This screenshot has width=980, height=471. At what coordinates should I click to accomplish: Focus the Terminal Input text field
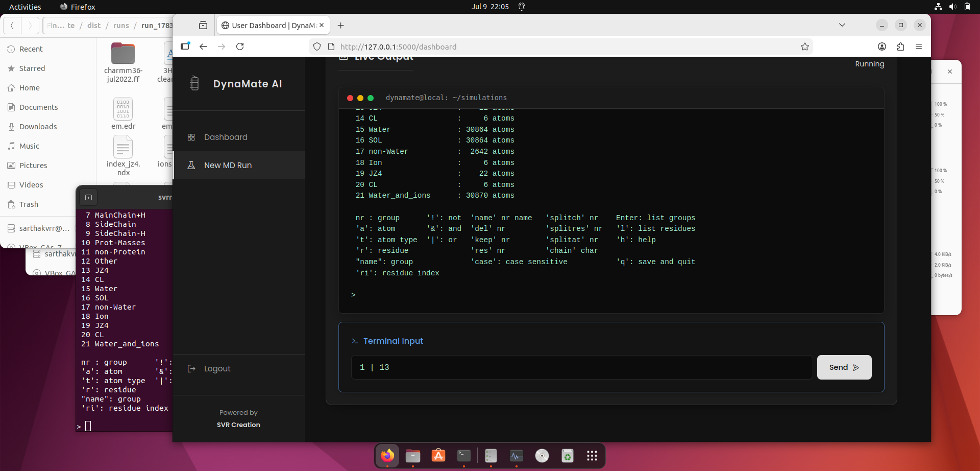[x=582, y=367]
